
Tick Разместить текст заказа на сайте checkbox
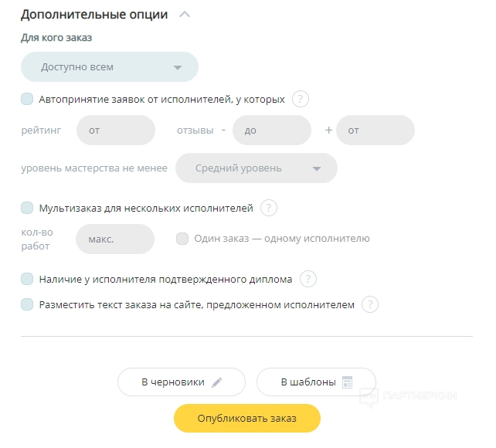pyautogui.click(x=27, y=304)
